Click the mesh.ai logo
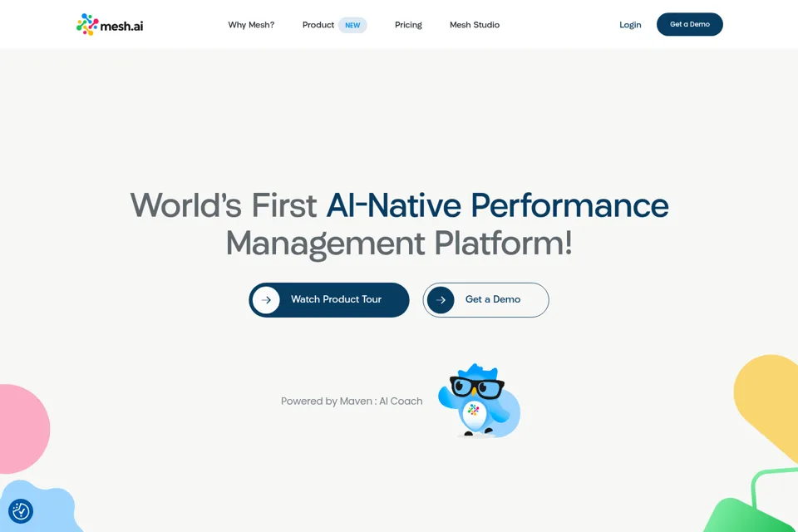The height and width of the screenshot is (532, 798). 110,24
